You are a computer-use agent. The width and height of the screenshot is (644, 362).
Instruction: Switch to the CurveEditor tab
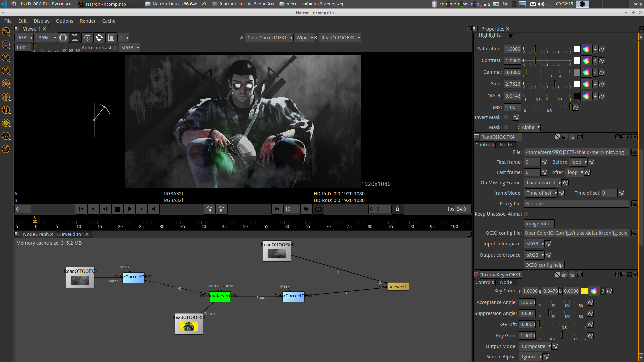[x=70, y=234]
